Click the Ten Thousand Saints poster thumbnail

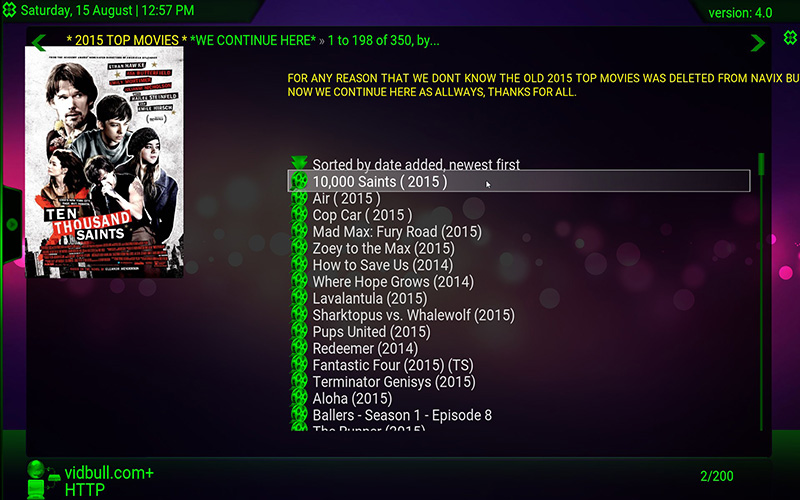point(105,162)
